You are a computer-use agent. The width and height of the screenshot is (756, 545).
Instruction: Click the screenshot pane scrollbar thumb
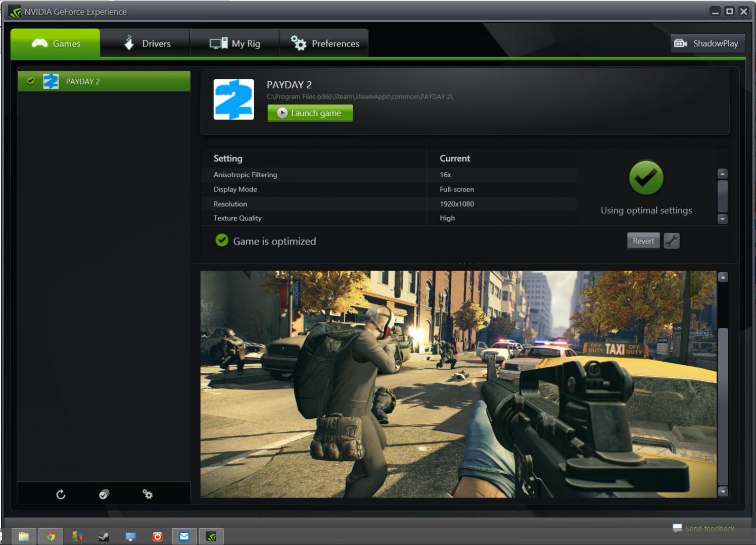pyautogui.click(x=723, y=406)
